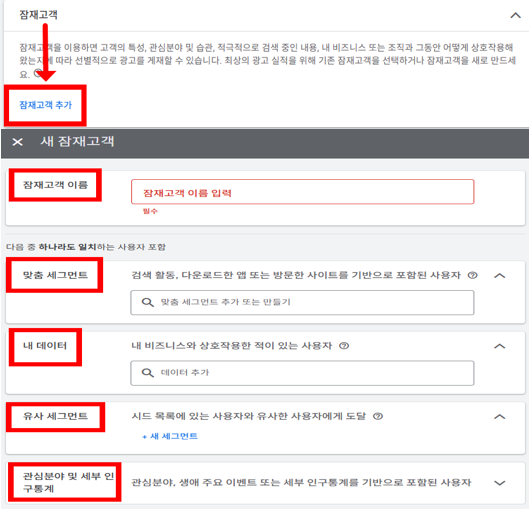
Task: Click search magnifier icon in 맞춤 세그먼트 field
Action: (147, 302)
